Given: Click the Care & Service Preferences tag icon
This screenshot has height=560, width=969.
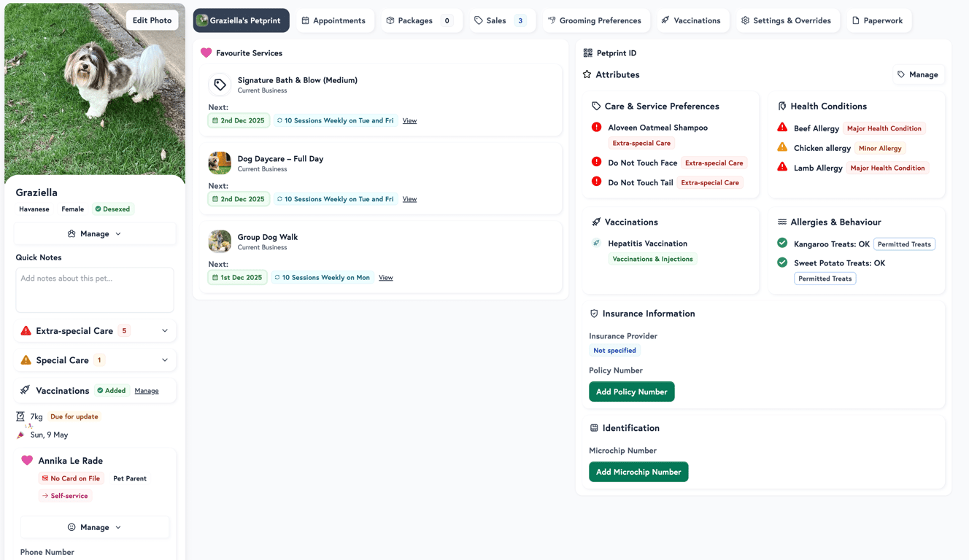Looking at the screenshot, I should coord(596,106).
